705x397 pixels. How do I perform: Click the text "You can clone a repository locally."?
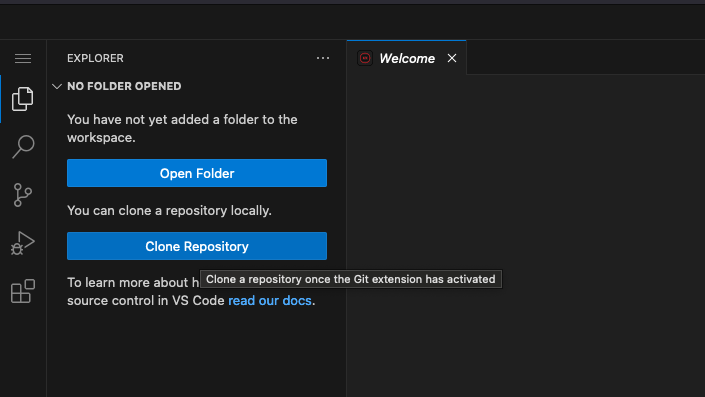pyautogui.click(x=170, y=210)
